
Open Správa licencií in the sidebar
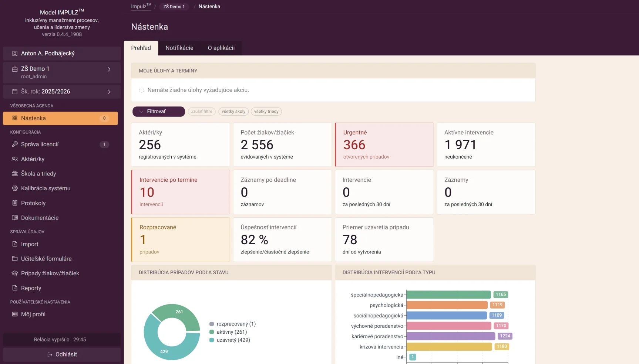[60, 144]
